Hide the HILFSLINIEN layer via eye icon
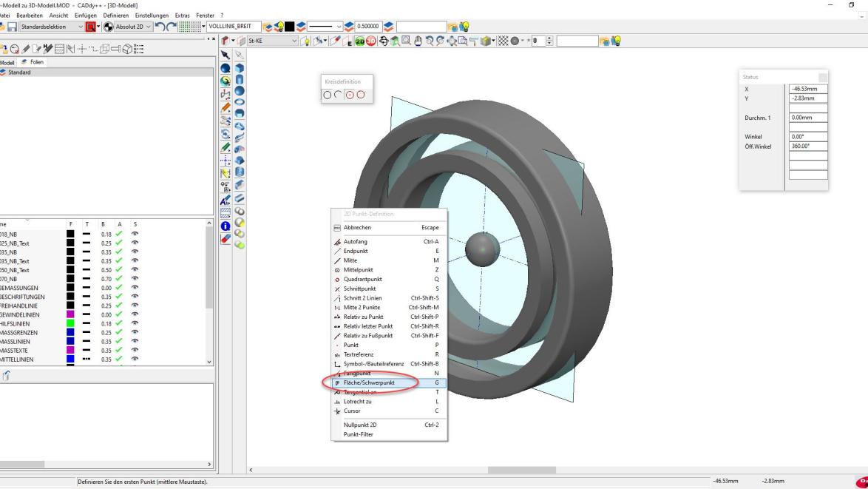Viewport: 868px width, 489px height. [x=135, y=323]
